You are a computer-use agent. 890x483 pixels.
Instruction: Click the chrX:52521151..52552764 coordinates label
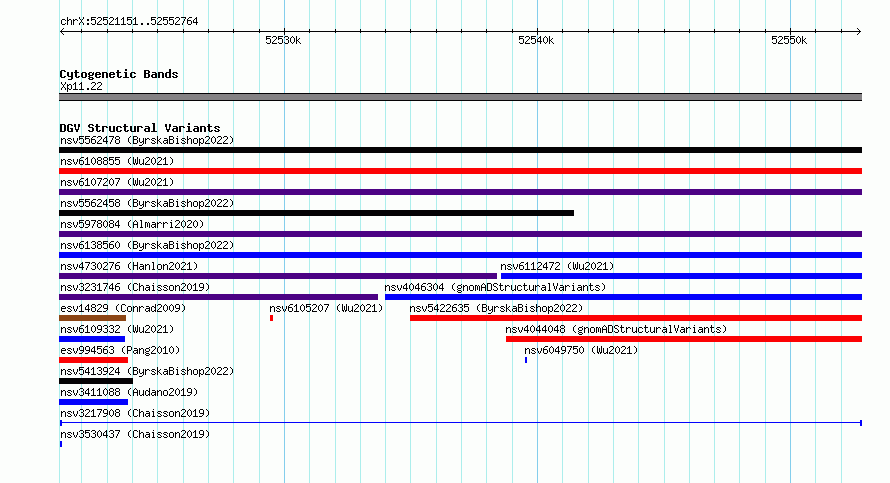[x=129, y=22]
